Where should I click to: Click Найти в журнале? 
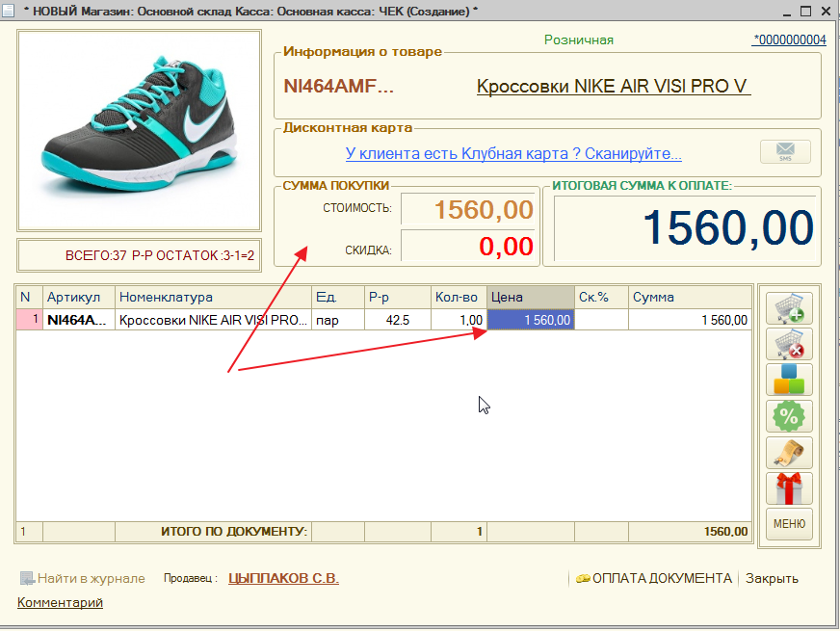coord(83,579)
